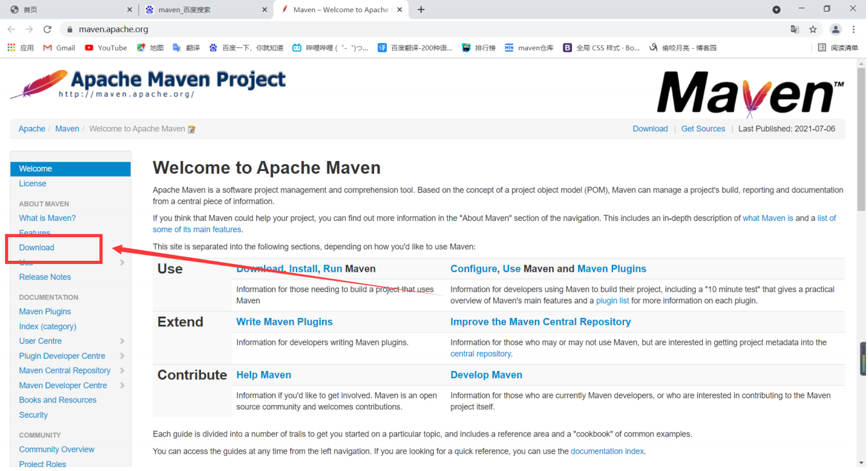This screenshot has height=471, width=868.
Task: Go to Apache in the breadcrumb
Action: 32,129
